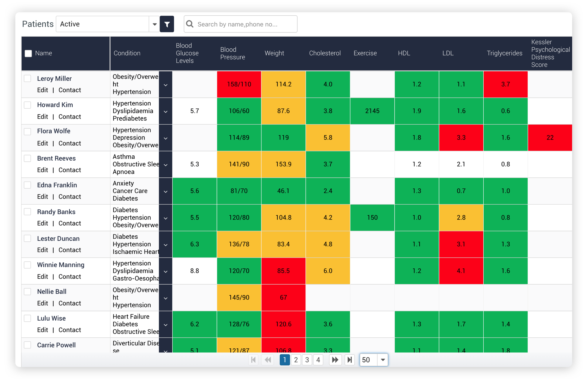
Task: Click the search magnifier icon
Action: [190, 24]
